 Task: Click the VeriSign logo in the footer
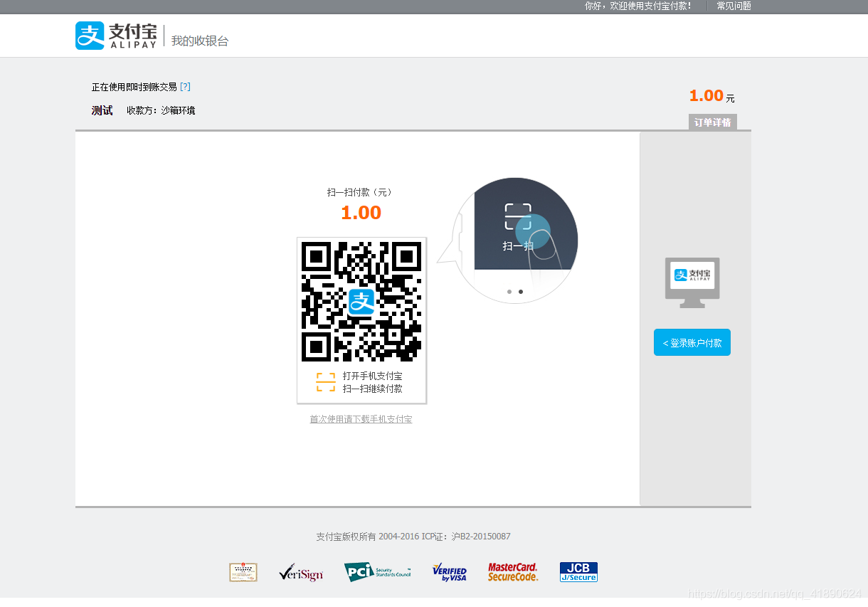[301, 572]
